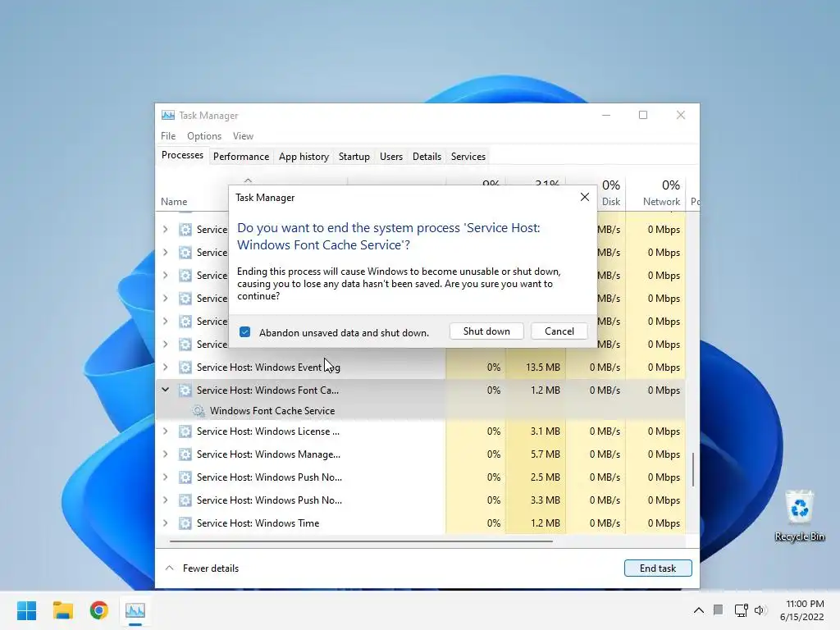Image resolution: width=840 pixels, height=630 pixels.
Task: Click the Windows Font Cache Service child icon
Action: 199,411
